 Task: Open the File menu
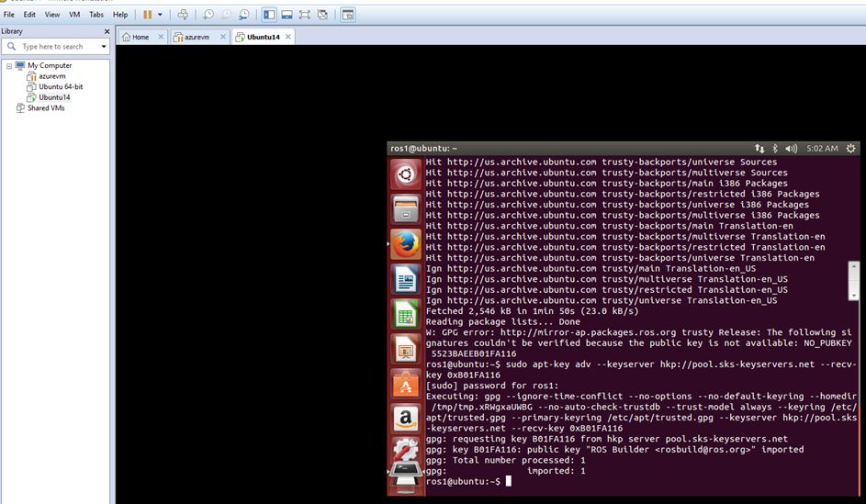coord(9,15)
